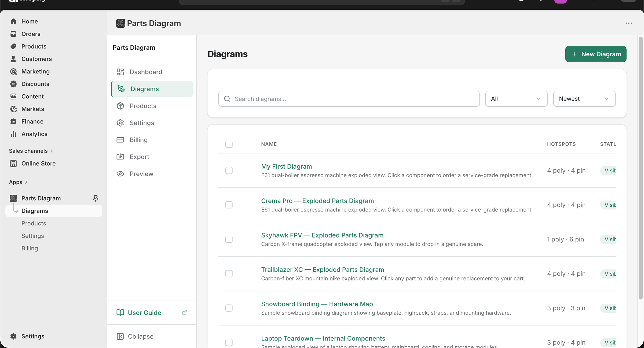The width and height of the screenshot is (644, 348).
Task: Click the Diagrams sub-item under Parts Diagram
Action: pos(54,211)
